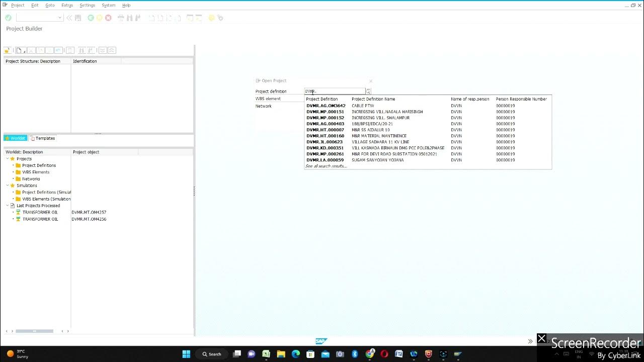
Task: Open File Explorer from the taskbar
Action: [281, 354]
